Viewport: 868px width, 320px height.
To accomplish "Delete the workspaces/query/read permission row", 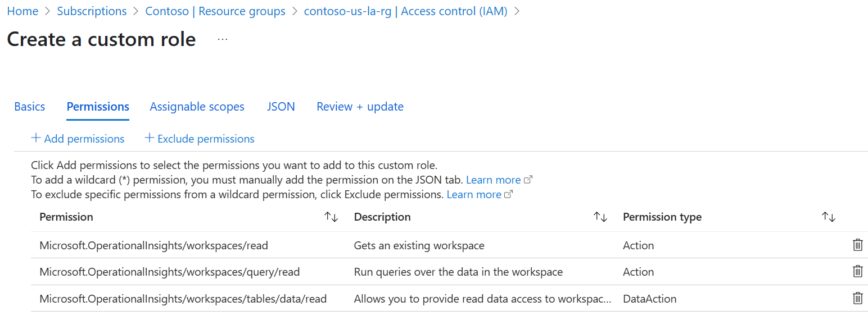I will coord(857,272).
